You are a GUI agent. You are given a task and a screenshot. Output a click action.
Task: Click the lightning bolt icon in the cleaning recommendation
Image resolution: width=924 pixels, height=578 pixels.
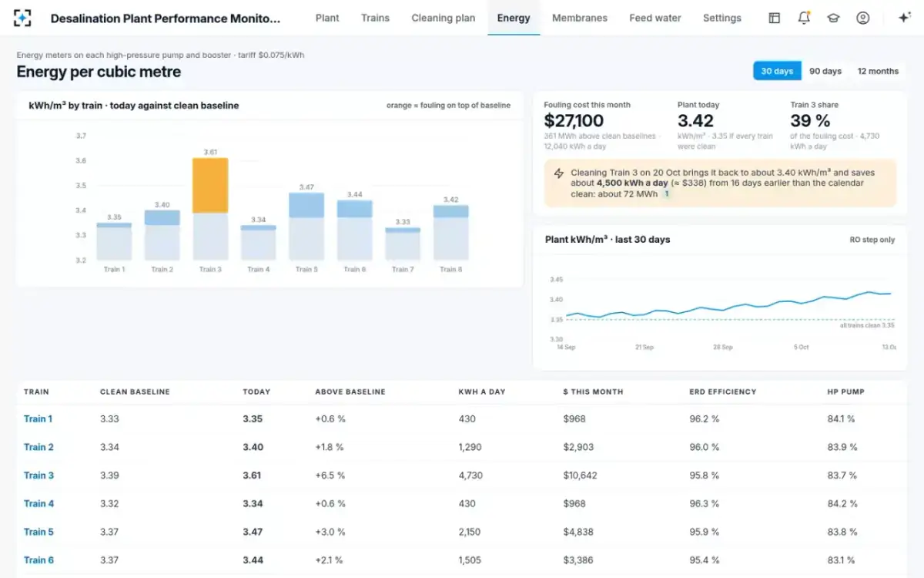[559, 173]
